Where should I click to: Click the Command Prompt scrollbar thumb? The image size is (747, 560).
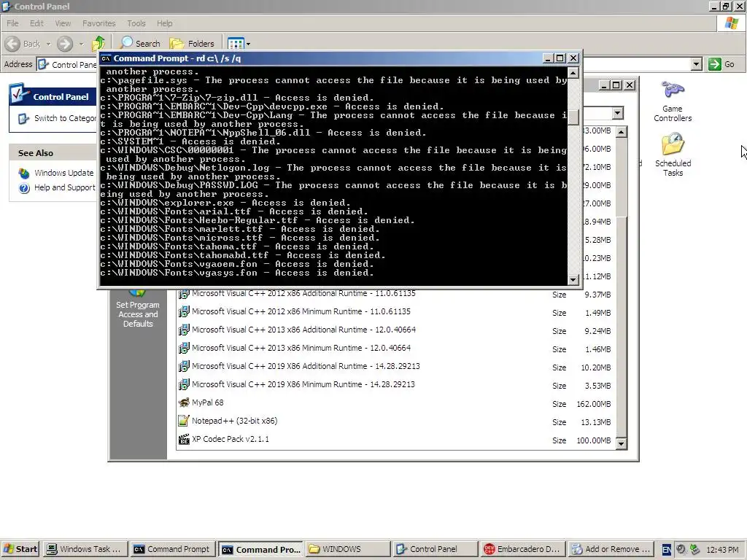(573, 117)
